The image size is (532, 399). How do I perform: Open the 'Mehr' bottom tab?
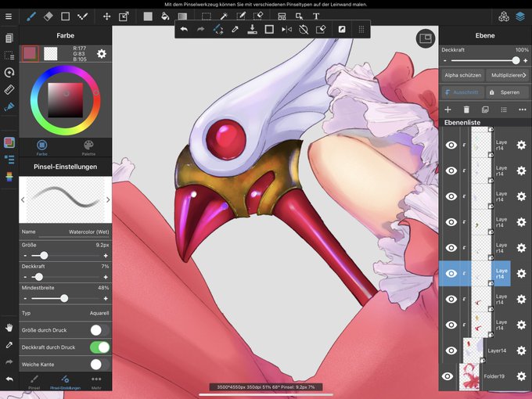(96, 382)
